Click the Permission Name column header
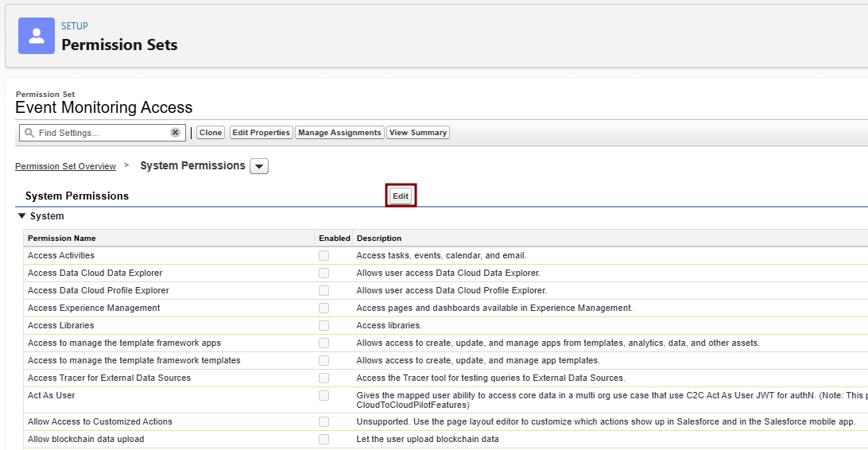This screenshot has height=450, width=868. click(62, 239)
